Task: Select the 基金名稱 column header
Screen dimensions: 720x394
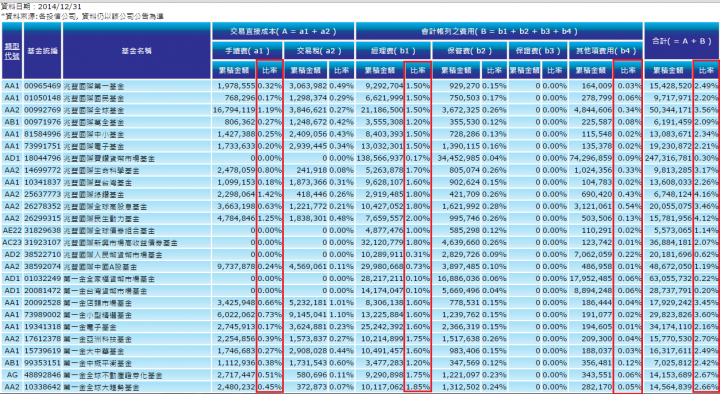Action: [136, 51]
